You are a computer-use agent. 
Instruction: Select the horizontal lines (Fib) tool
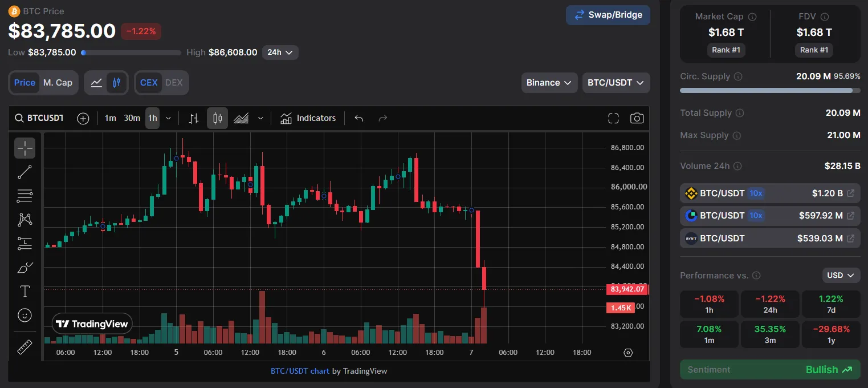coord(25,196)
